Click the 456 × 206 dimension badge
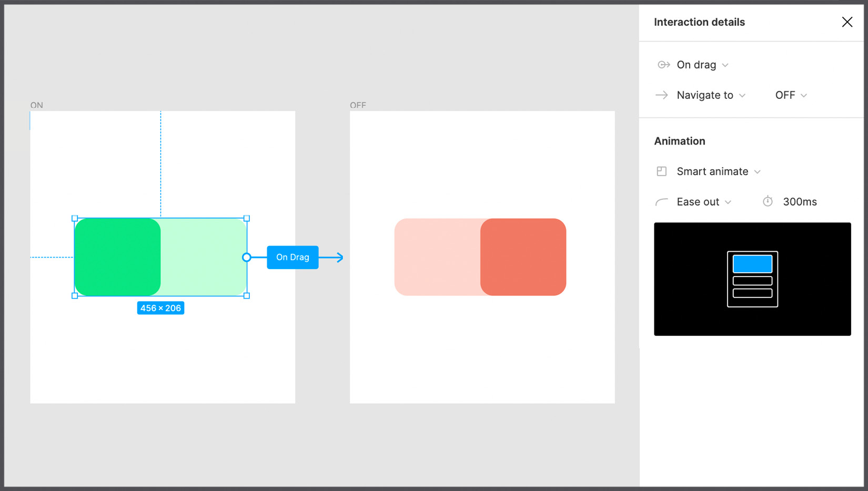Screen dimensions: 868x491 click(160, 308)
